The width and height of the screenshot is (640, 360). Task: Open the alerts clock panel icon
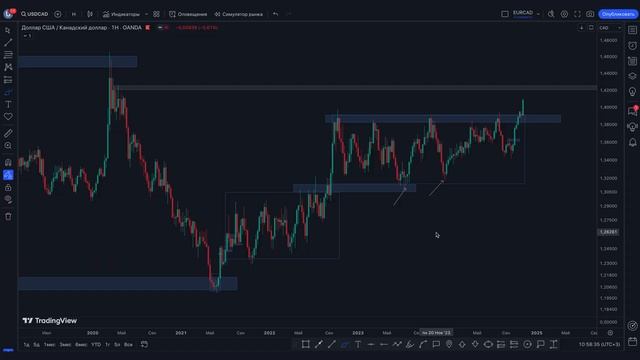pos(632,45)
